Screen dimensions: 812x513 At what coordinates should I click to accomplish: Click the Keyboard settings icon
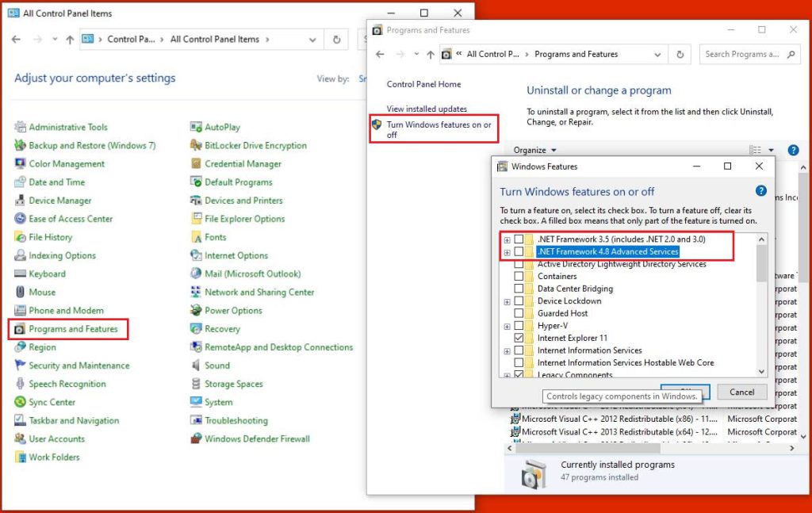point(20,274)
